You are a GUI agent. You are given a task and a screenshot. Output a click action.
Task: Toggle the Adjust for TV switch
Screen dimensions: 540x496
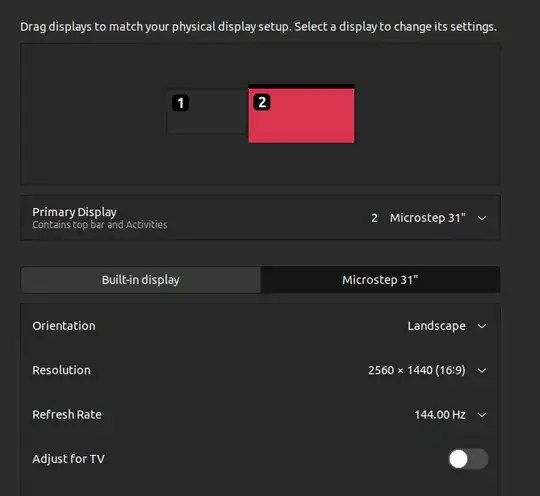coord(468,459)
